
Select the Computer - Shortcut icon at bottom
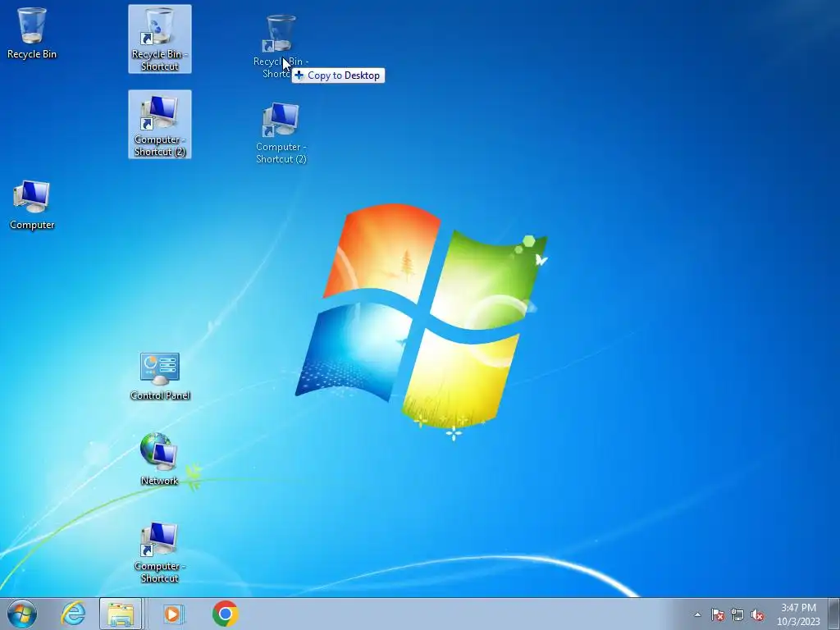pos(160,552)
